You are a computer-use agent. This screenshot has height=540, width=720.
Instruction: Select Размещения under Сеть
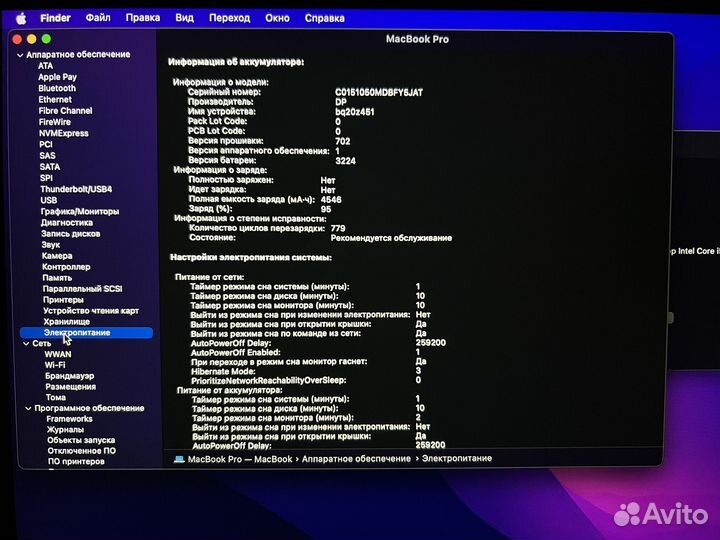click(x=71, y=387)
